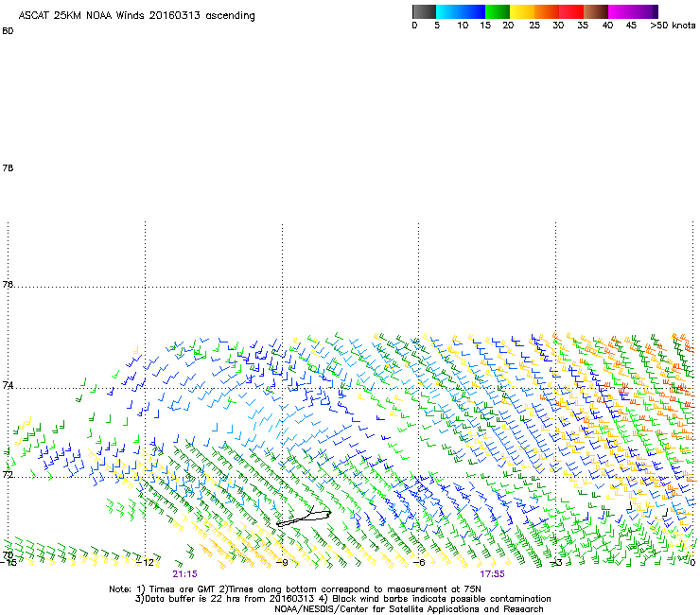Click the latitude label 72 on left axis
The width and height of the screenshot is (700, 615).
8,474
